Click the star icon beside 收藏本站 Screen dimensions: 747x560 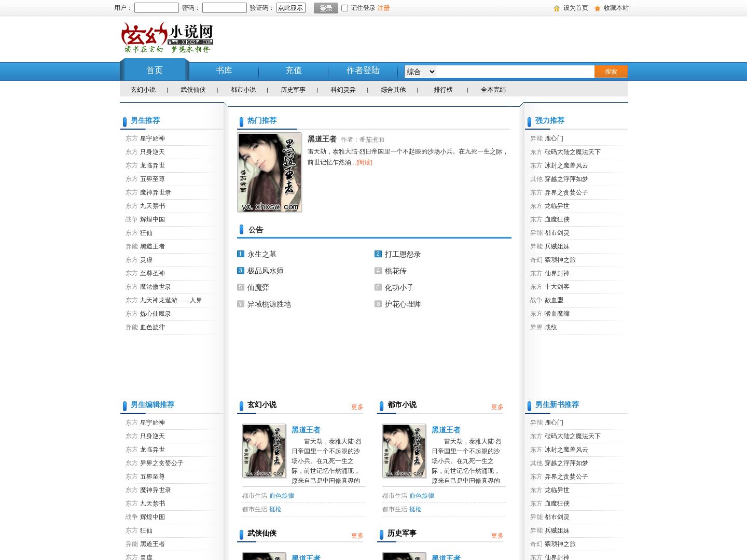(x=598, y=8)
